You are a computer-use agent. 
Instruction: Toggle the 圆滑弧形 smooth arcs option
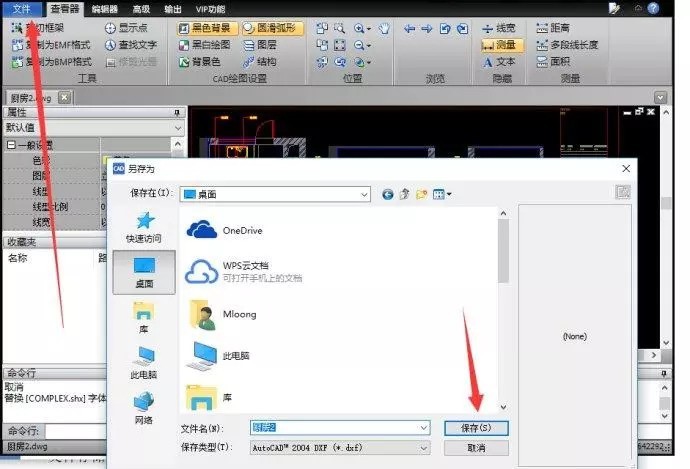coord(272,28)
